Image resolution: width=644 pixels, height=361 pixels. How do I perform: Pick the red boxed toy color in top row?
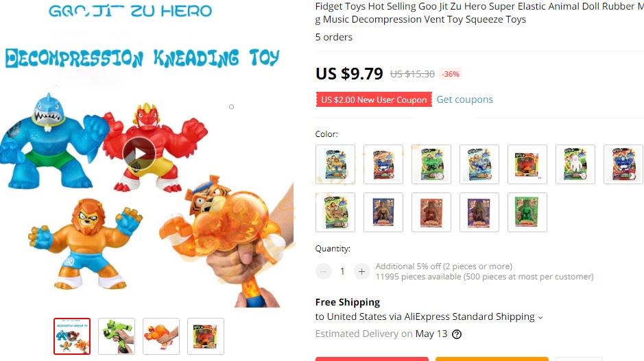tap(527, 164)
